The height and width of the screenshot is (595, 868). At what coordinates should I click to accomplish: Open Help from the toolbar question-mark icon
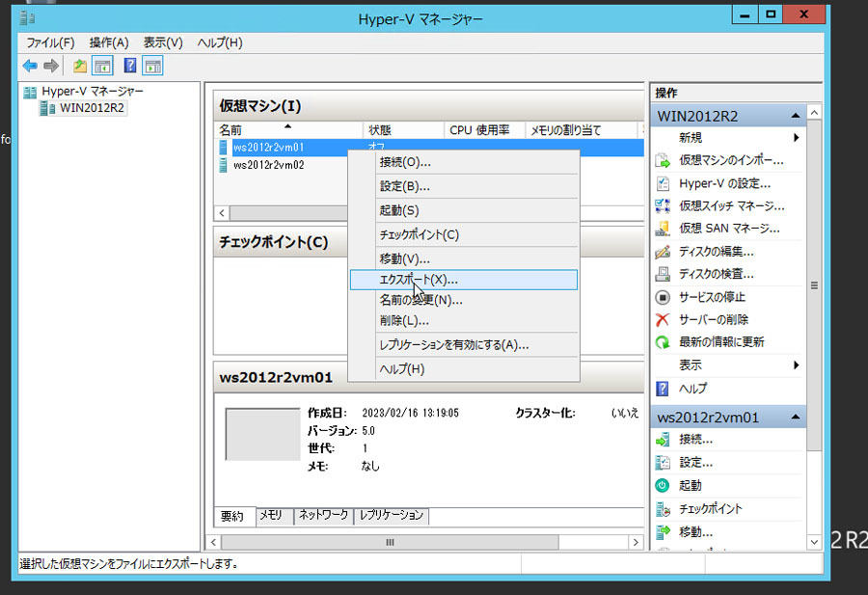pyautogui.click(x=130, y=66)
